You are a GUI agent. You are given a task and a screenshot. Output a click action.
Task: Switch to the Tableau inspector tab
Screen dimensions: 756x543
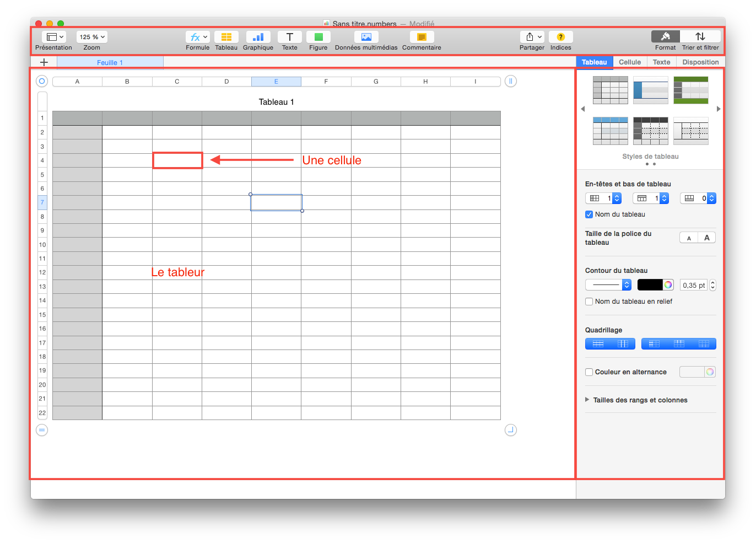point(595,62)
